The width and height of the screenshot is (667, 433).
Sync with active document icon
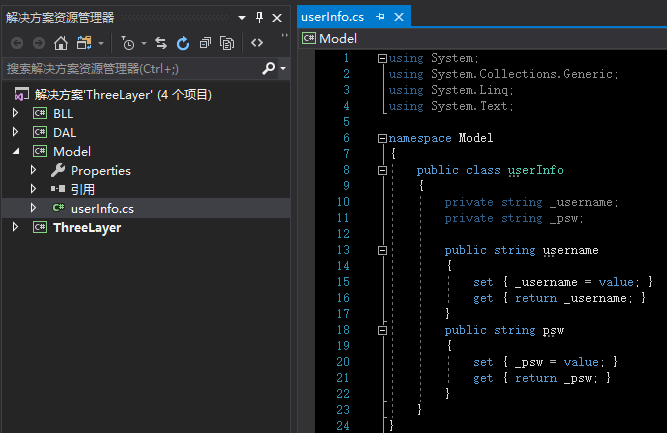click(161, 43)
